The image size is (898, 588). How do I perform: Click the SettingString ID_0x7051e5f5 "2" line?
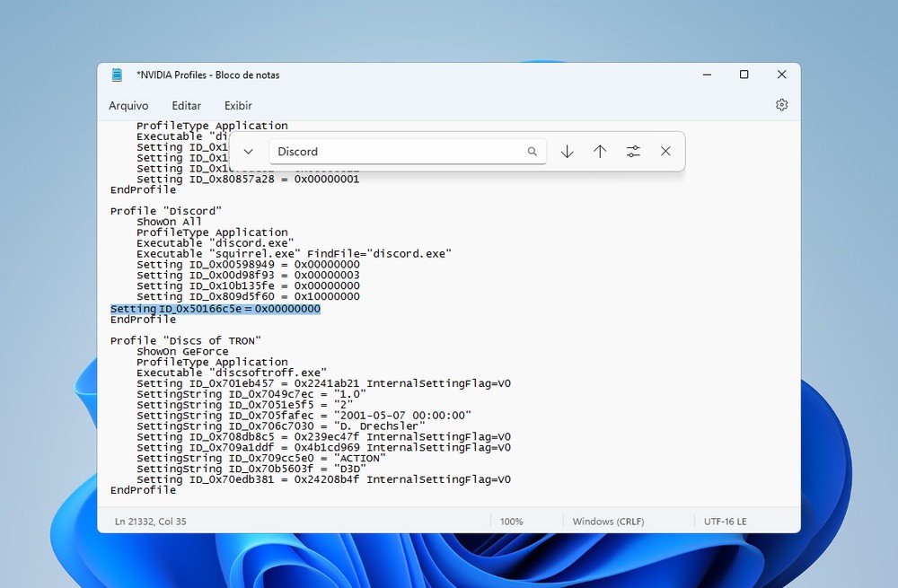(x=244, y=405)
